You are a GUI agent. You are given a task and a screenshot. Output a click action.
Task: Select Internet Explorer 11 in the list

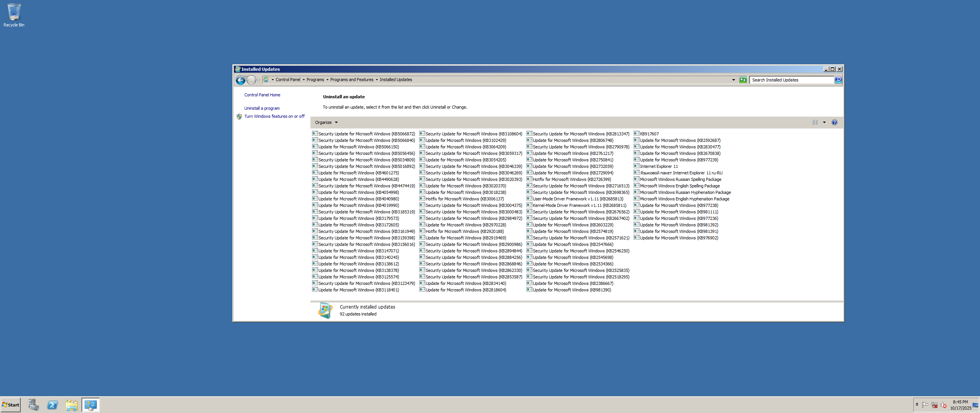click(658, 166)
